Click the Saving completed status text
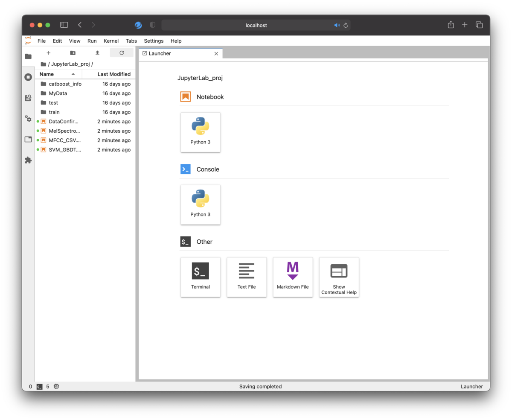 point(260,387)
